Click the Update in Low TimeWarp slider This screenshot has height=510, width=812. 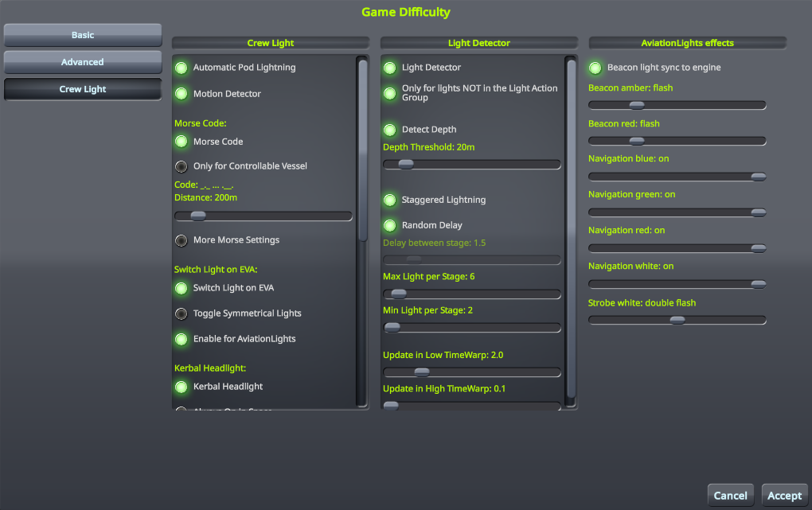[472, 372]
